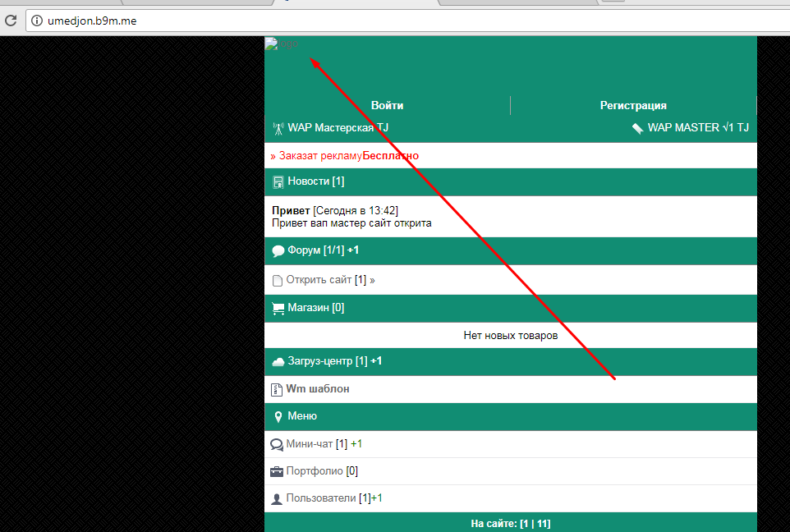This screenshot has width=790, height=532.
Task: Open the Открыть сайт forum topic
Action: coord(319,280)
